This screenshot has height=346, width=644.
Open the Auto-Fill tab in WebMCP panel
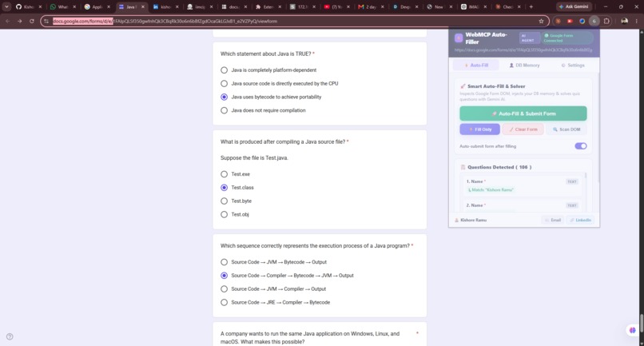[476, 65]
